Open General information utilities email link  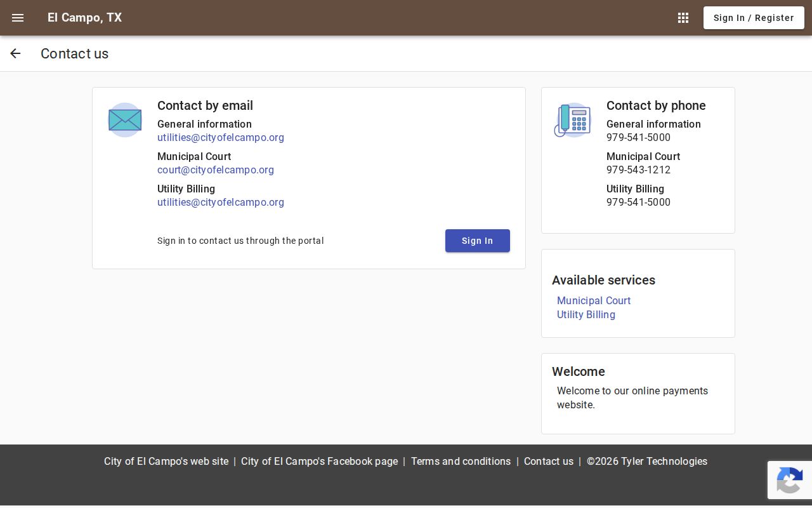click(221, 138)
